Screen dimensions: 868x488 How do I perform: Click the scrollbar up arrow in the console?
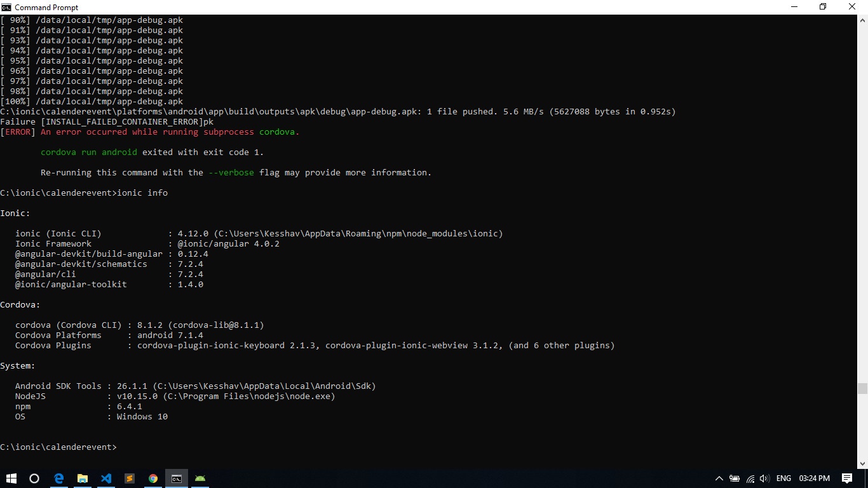click(862, 20)
